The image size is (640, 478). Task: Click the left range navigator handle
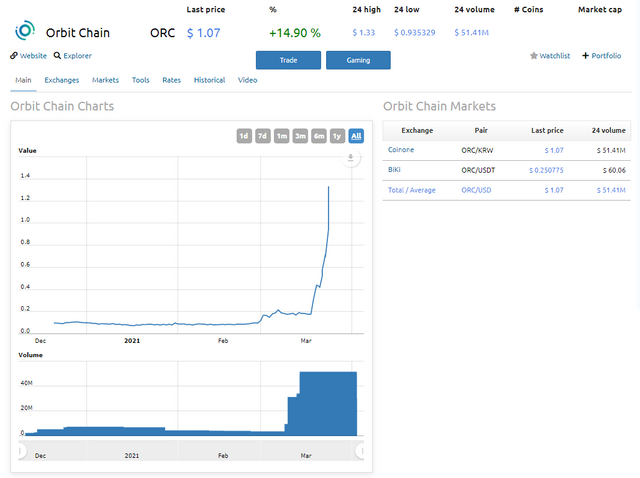click(21, 451)
